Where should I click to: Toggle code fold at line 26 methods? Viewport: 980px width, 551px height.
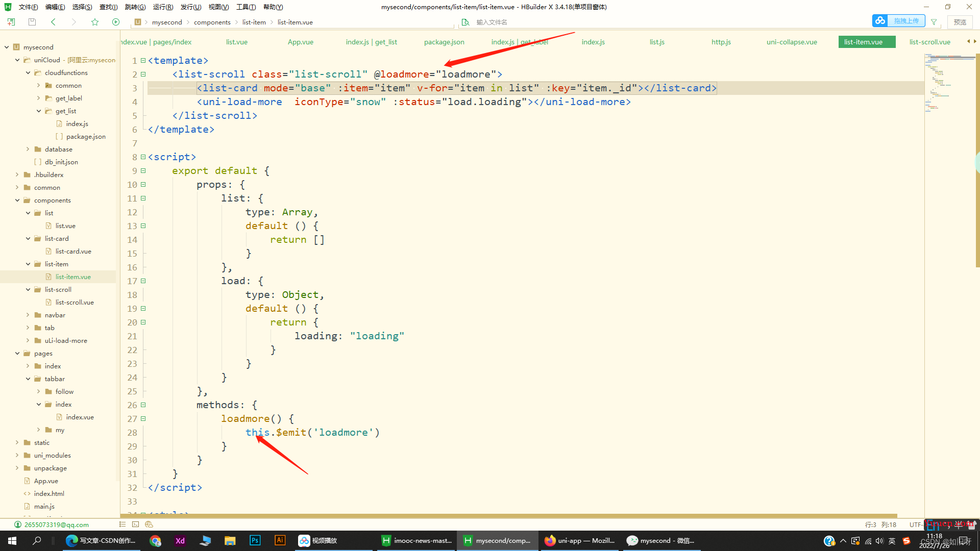tap(143, 405)
